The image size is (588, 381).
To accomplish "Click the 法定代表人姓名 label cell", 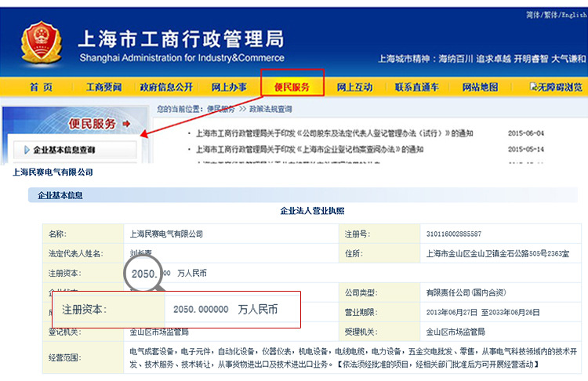I will (x=83, y=253).
